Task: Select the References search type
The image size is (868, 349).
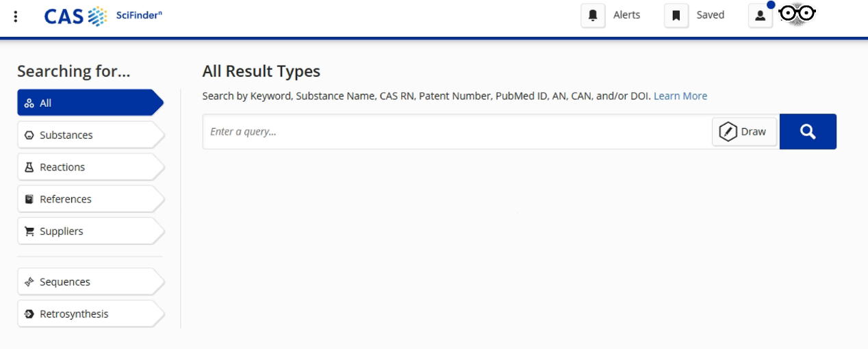Action: (x=89, y=199)
